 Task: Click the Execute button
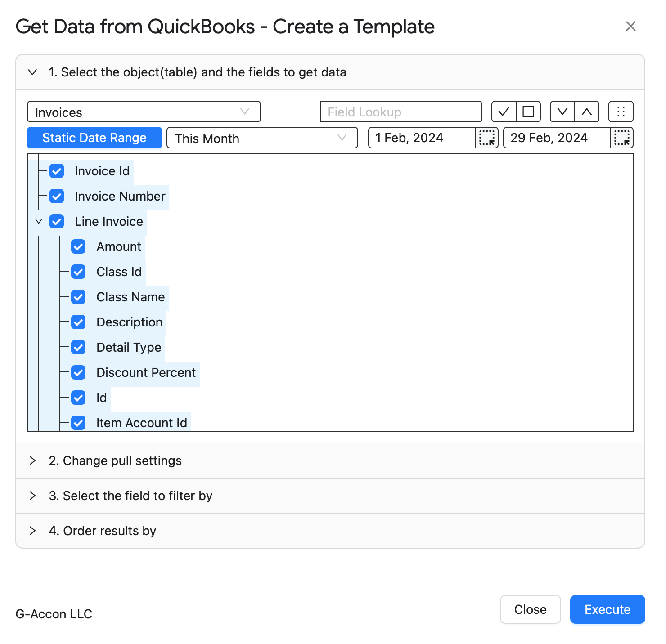coord(607,609)
